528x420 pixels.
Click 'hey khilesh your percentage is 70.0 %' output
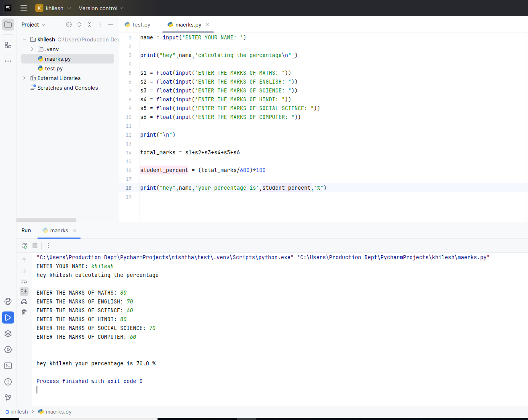pyautogui.click(x=96, y=363)
